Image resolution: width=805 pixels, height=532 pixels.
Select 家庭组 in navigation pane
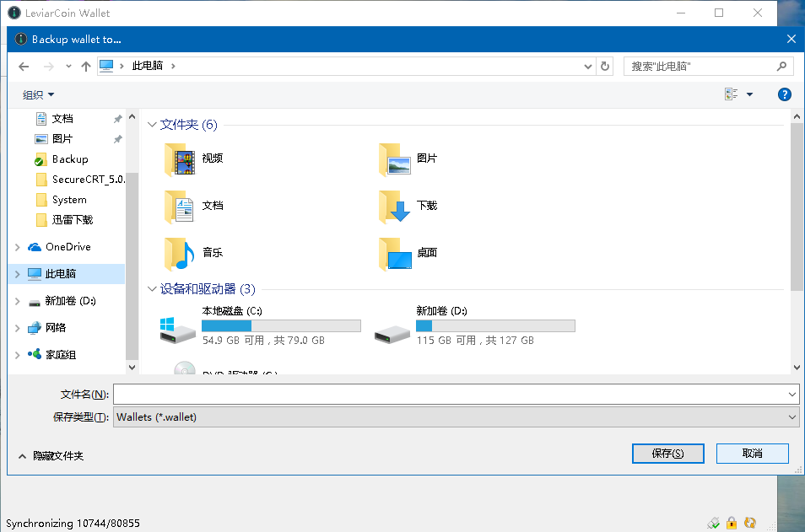click(61, 354)
